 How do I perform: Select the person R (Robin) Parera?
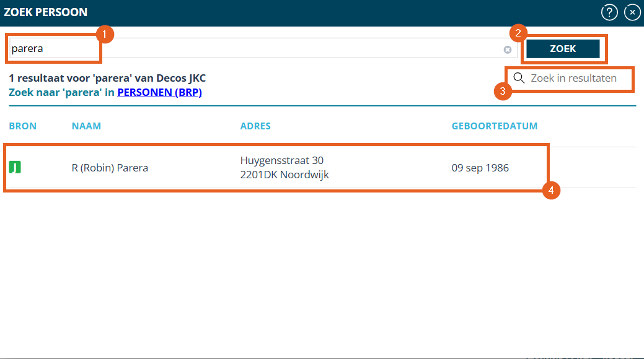[x=110, y=168]
